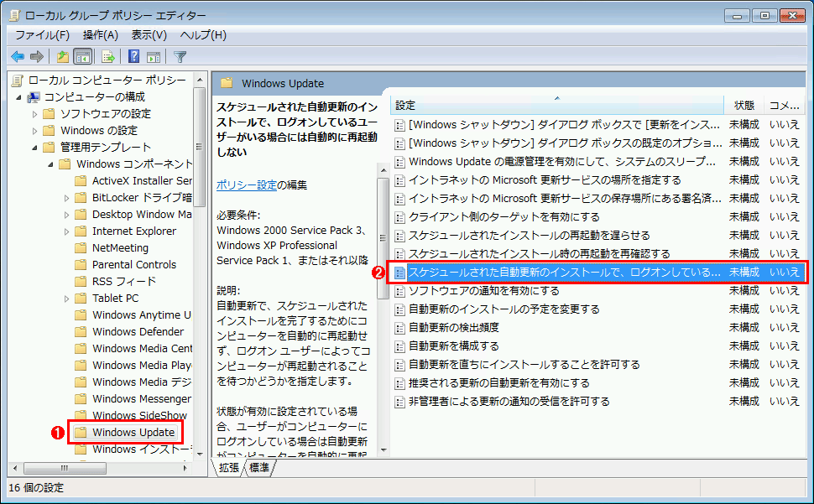Screen dimensions: 814x504
Task: Expand the ソフトウェアの設定 tree node
Action: point(34,114)
